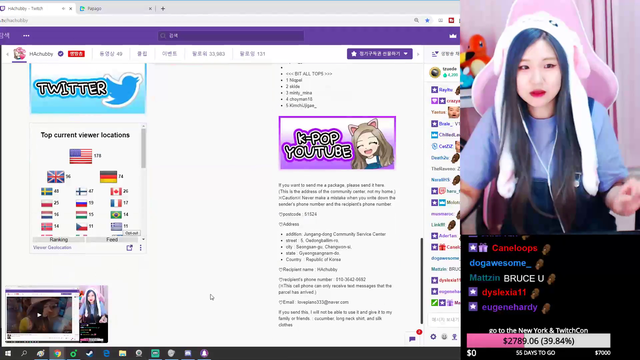640x360 pixels.
Task: Open the Twitter banner panel
Action: coord(88,89)
